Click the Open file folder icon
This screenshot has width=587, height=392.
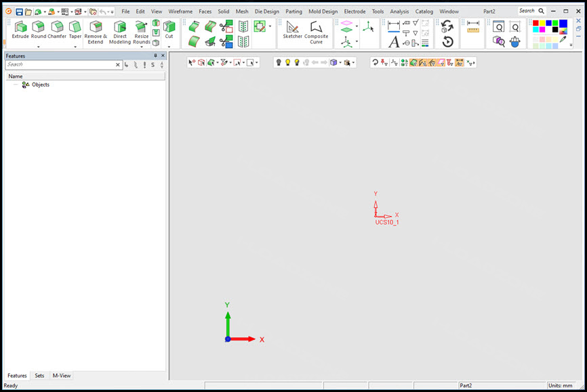coord(28,12)
